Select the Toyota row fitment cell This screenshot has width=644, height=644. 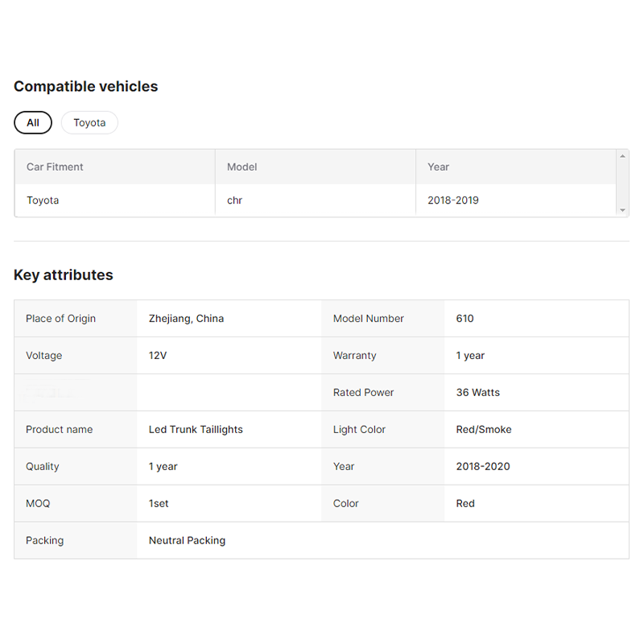pos(115,200)
